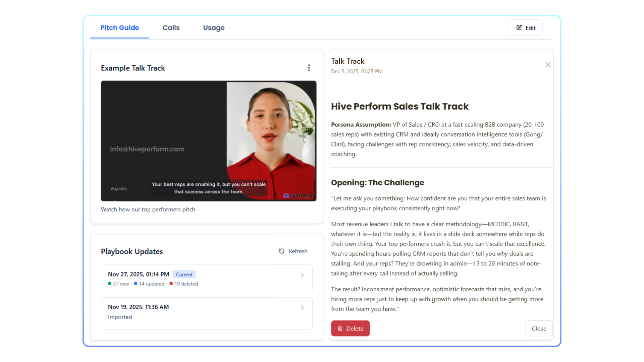
Task: Click the trash icon in the Delete button
Action: point(340,328)
